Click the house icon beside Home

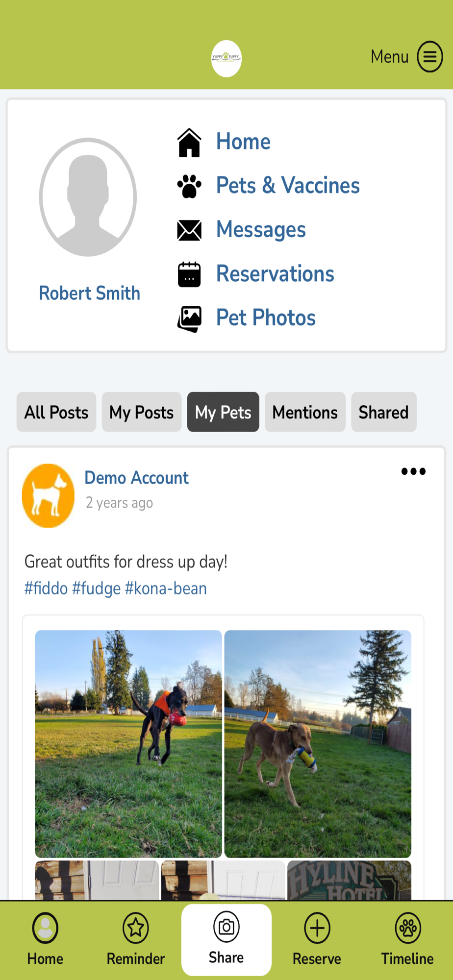click(189, 143)
